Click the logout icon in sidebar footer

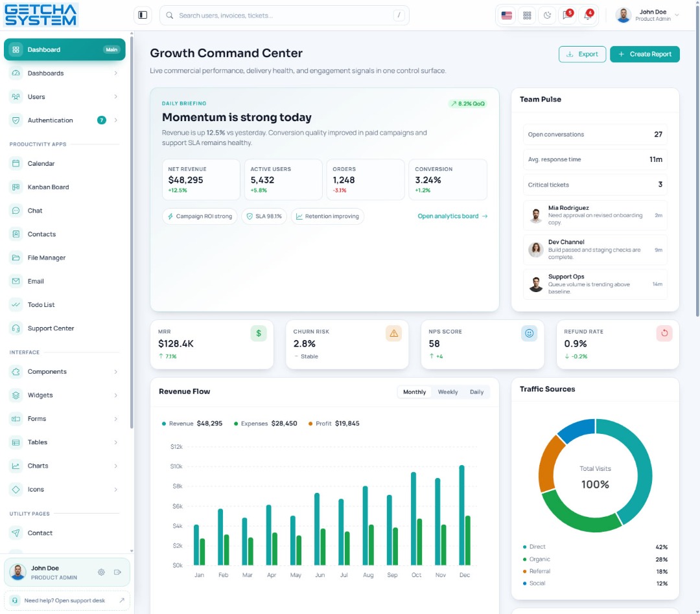117,572
